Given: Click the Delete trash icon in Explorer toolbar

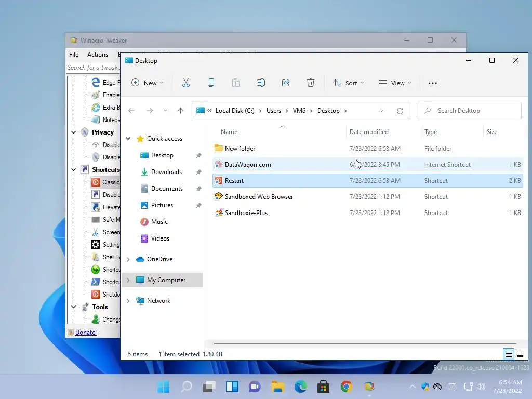Looking at the screenshot, I should click(311, 83).
